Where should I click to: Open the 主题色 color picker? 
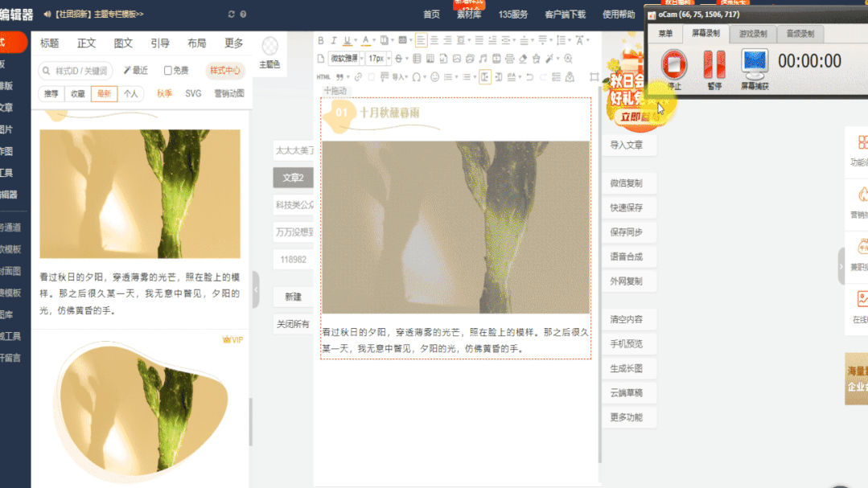coord(270,52)
